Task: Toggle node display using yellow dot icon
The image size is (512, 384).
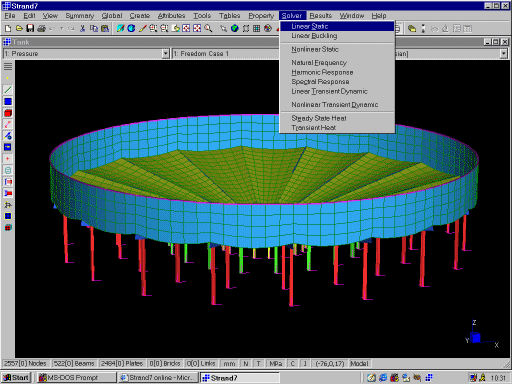Action: click(8, 78)
